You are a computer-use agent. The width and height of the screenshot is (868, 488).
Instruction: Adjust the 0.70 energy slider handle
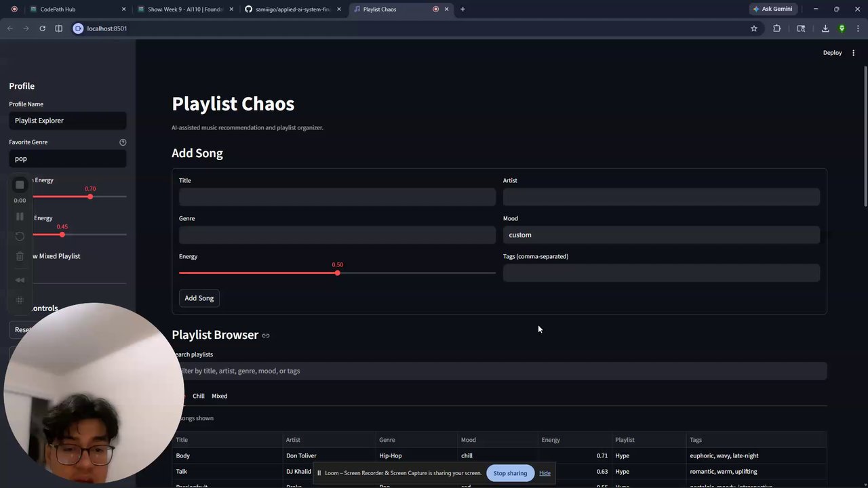point(90,197)
